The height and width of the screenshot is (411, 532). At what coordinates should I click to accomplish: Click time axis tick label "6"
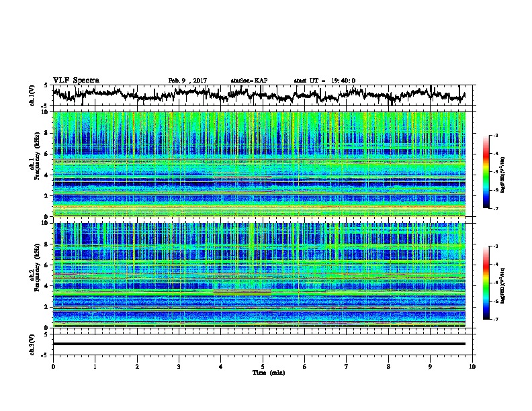(305, 367)
